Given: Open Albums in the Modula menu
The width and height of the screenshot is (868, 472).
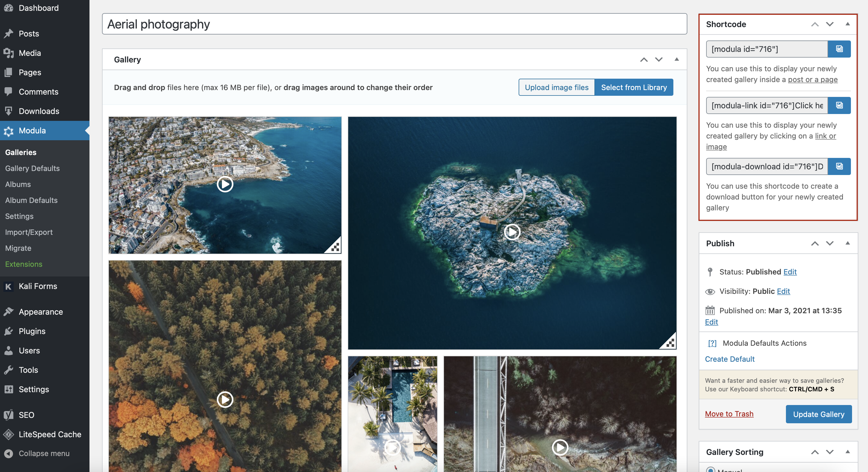Looking at the screenshot, I should pyautogui.click(x=18, y=184).
